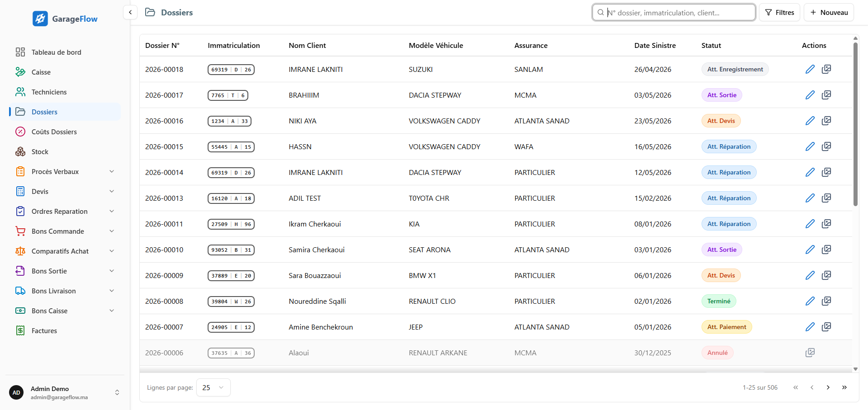Open the Admin Demo account menu
This screenshot has height=410, width=868.
coord(65,392)
